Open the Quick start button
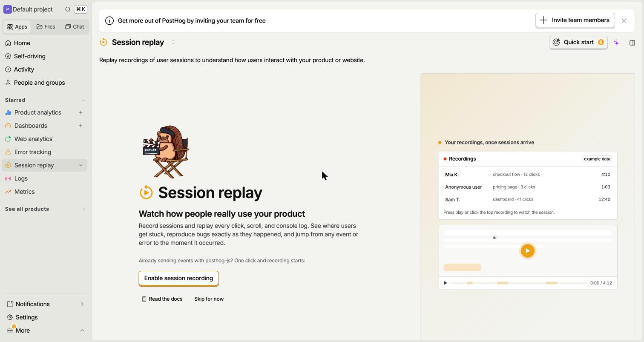 coord(578,43)
